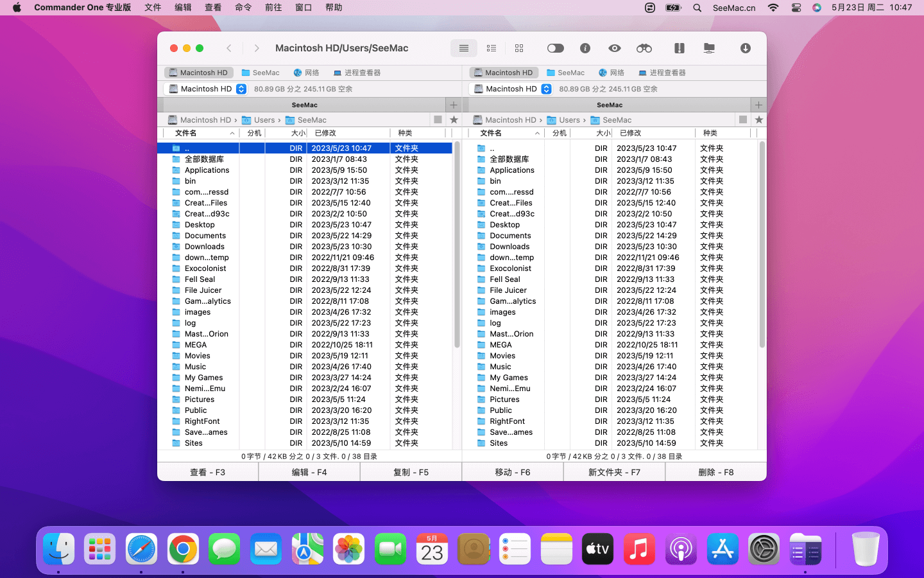Click the 文件名 column sort arrow in left panel
Screen dimensions: 924x578
(x=232, y=134)
